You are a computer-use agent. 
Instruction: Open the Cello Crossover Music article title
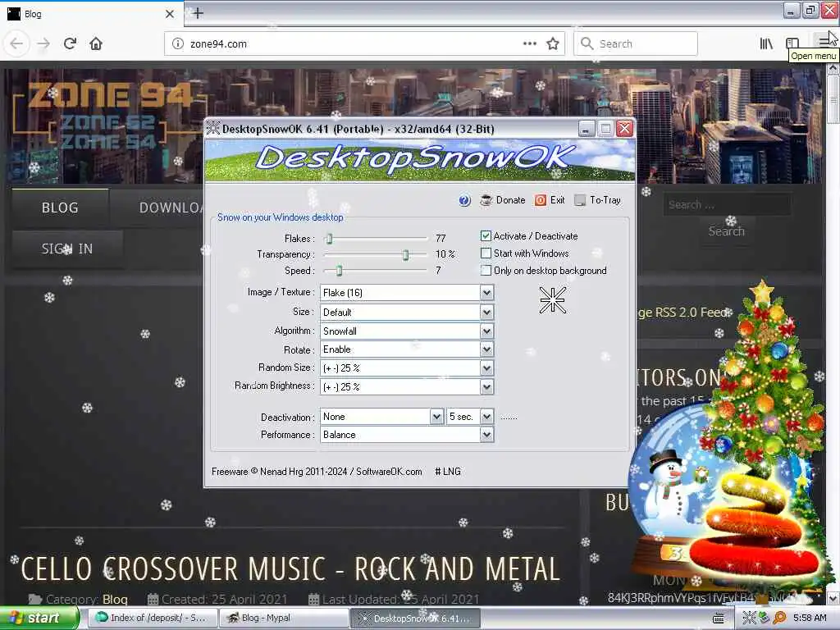pos(290,568)
